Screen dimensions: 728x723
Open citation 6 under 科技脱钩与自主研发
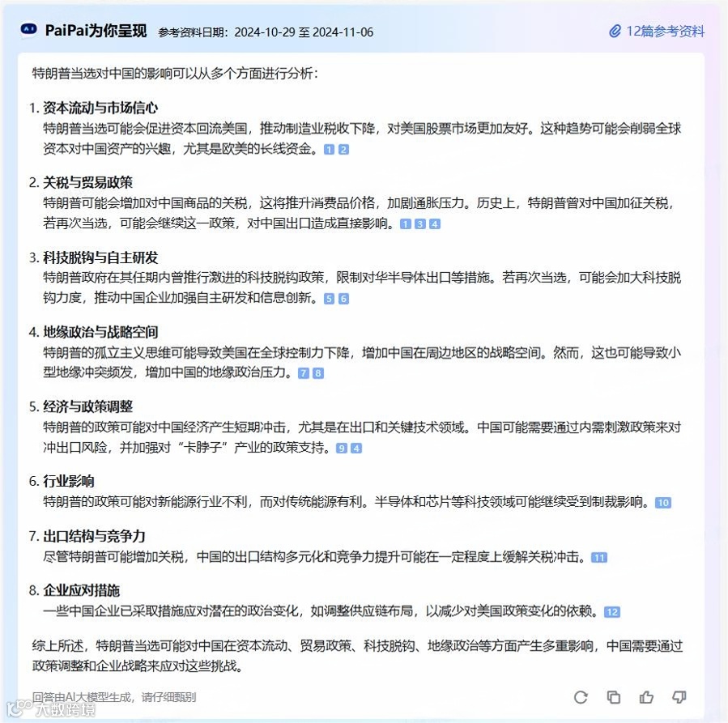click(x=343, y=299)
